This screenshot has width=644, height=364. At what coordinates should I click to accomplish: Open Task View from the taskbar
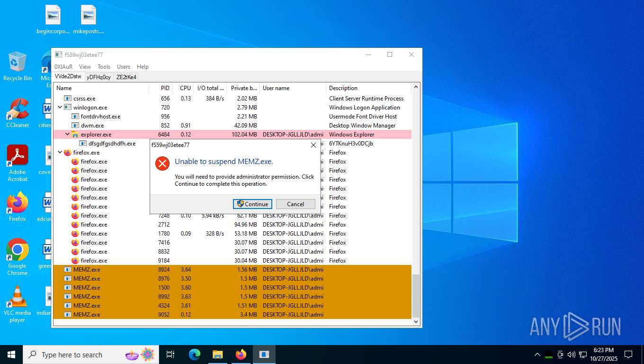pos(170,355)
